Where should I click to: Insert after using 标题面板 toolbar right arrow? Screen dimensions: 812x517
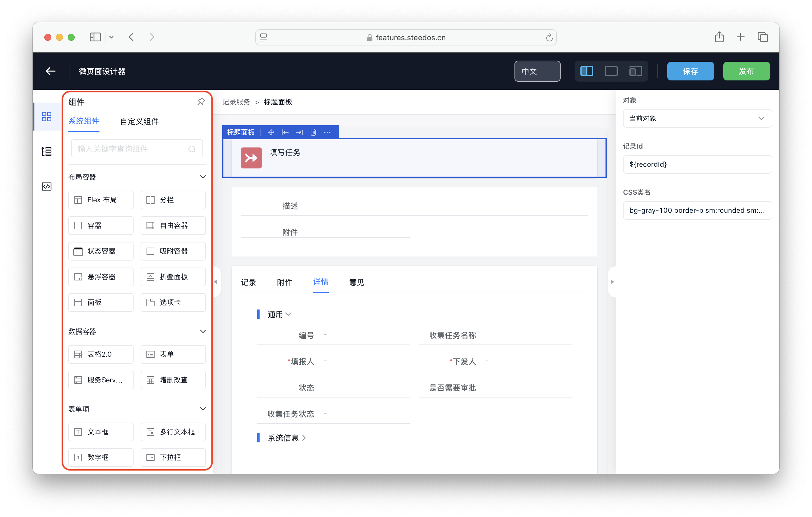[x=299, y=132]
